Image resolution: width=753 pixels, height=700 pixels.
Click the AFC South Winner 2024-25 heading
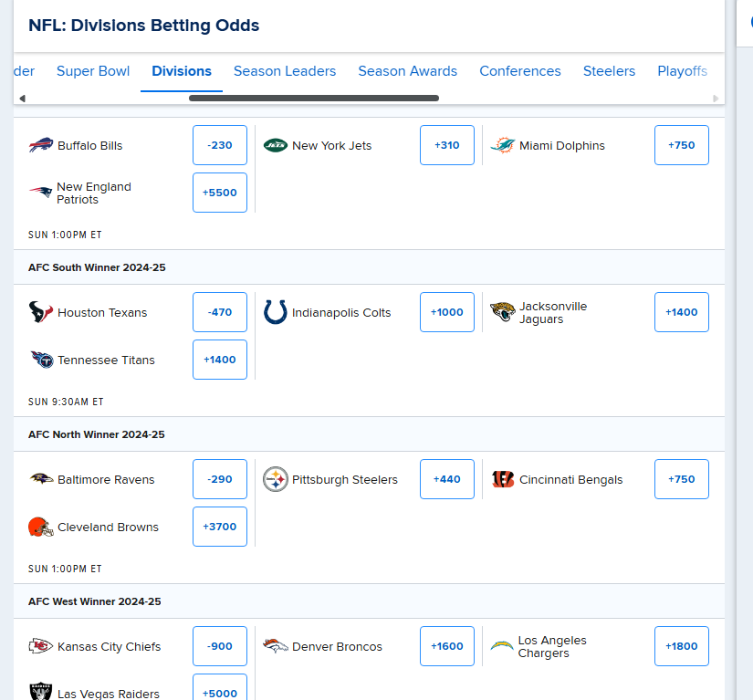coord(97,267)
